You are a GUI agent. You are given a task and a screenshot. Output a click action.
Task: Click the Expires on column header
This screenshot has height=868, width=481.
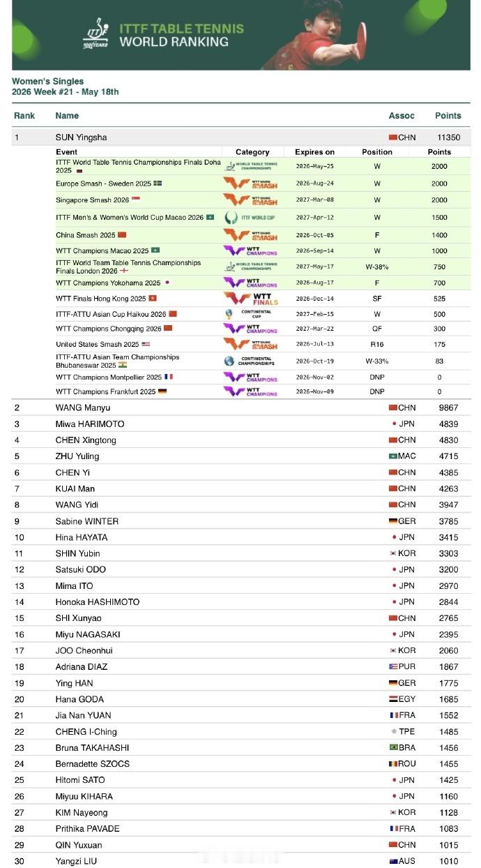[315, 151]
